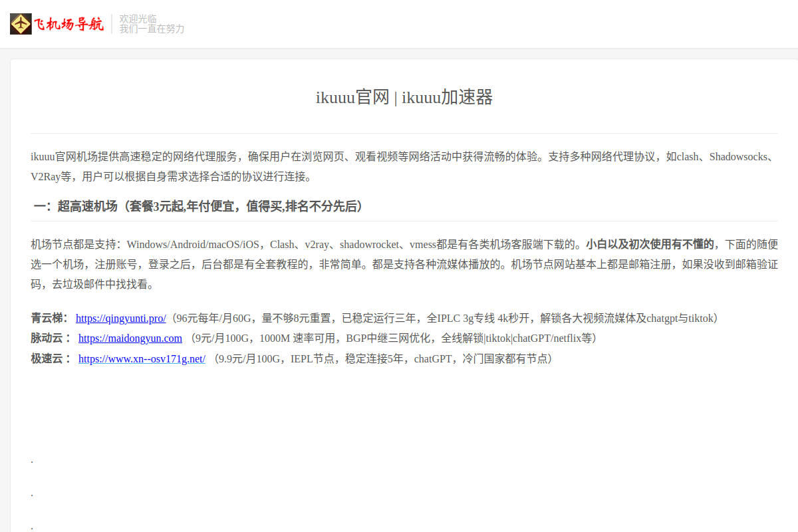
Task: Follow the xn--osv171g.net link
Action: [x=142, y=359]
